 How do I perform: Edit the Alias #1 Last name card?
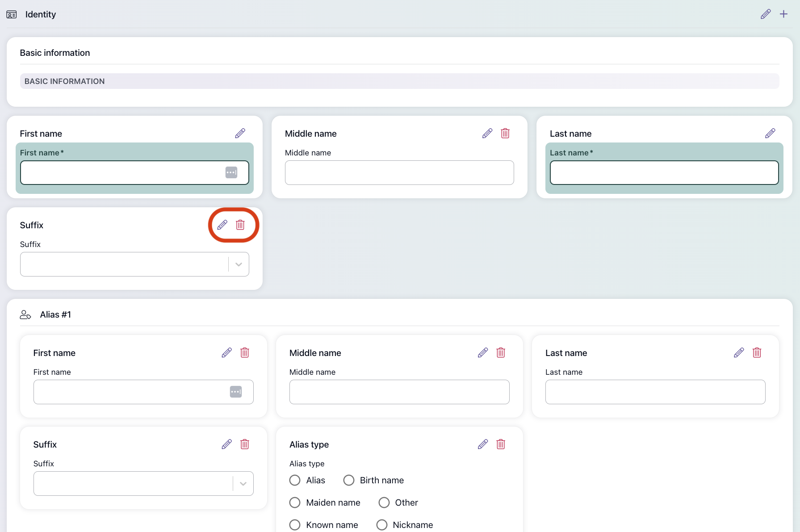coord(739,352)
